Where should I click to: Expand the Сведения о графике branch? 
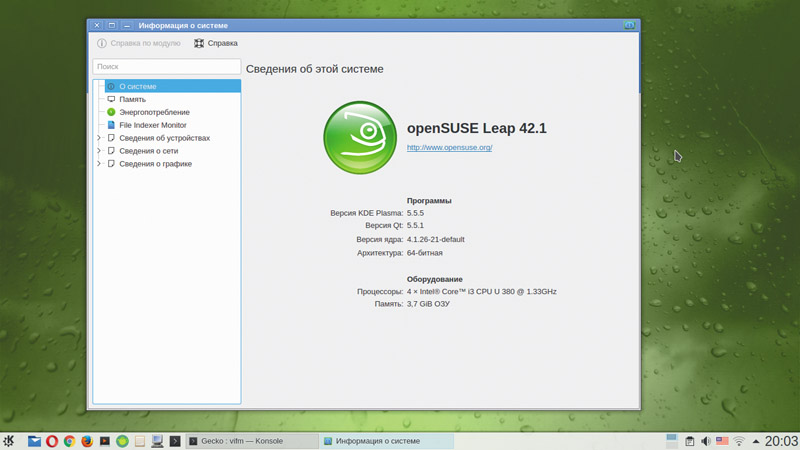[99, 164]
